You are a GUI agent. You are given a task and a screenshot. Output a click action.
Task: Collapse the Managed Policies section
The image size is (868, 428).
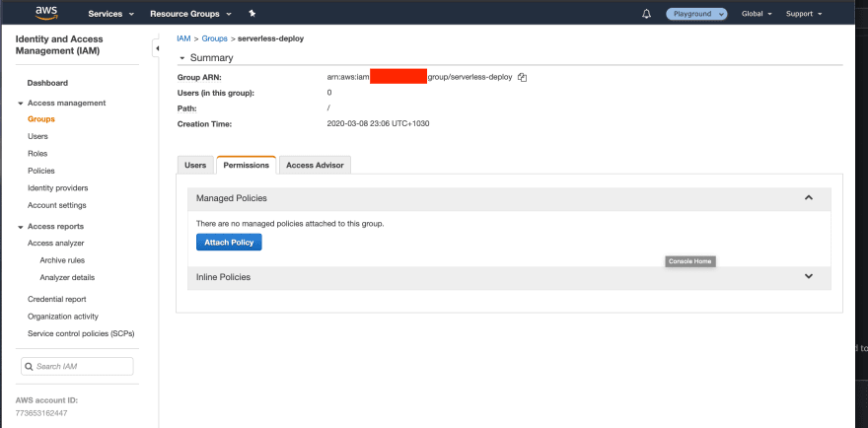(809, 197)
